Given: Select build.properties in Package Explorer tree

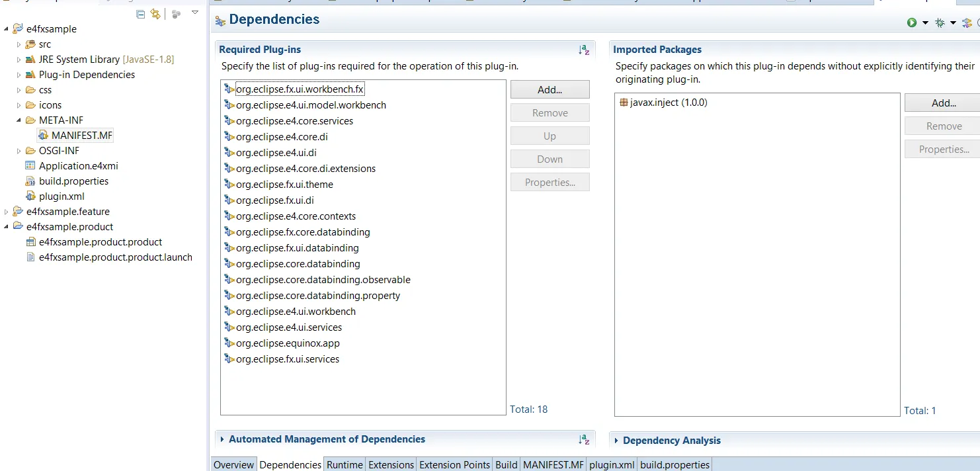Looking at the screenshot, I should [73, 181].
